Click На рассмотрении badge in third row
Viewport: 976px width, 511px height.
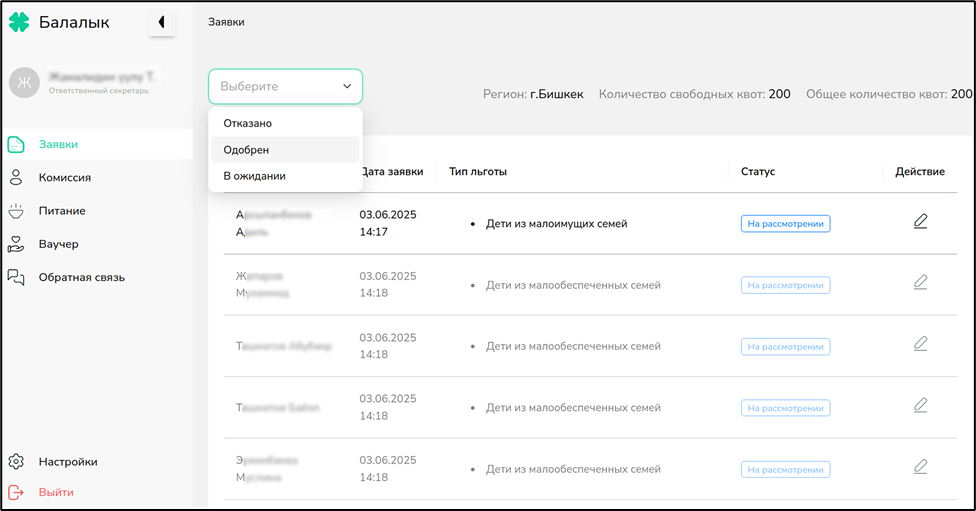coord(786,347)
